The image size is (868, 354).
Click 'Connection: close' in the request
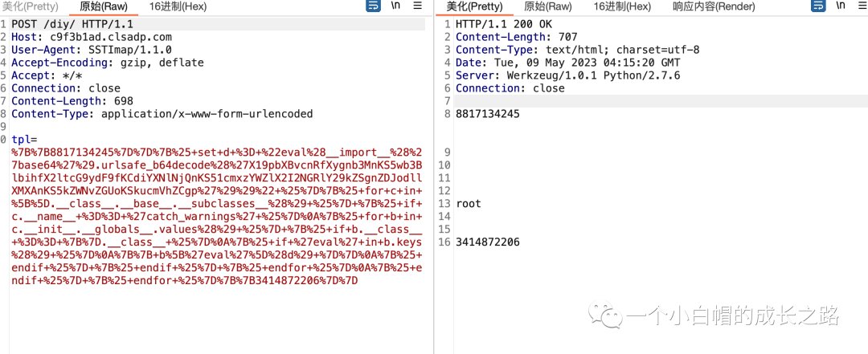tap(65, 88)
